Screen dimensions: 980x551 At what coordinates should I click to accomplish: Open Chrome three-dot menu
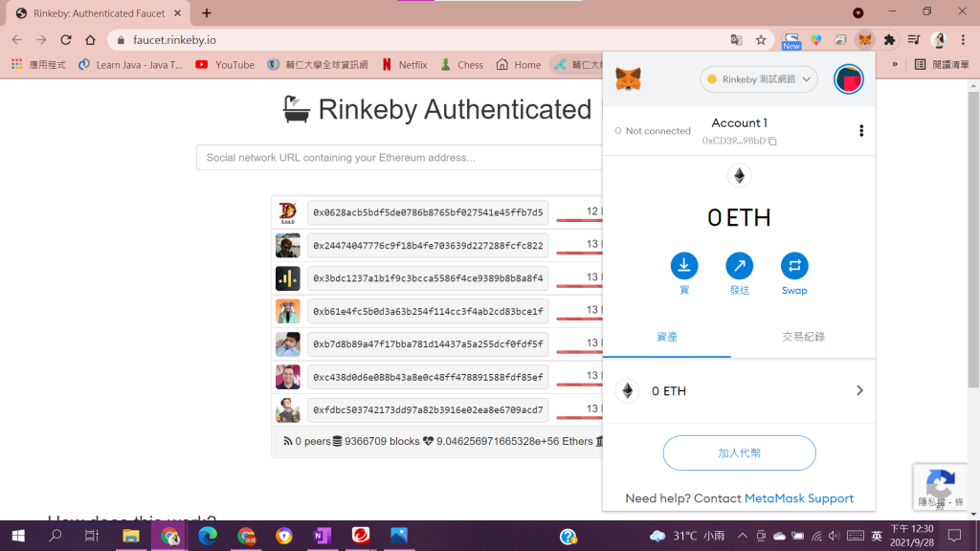tap(963, 40)
